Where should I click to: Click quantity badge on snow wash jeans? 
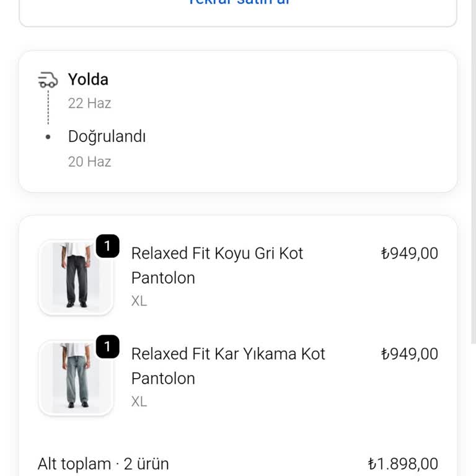coord(107,346)
